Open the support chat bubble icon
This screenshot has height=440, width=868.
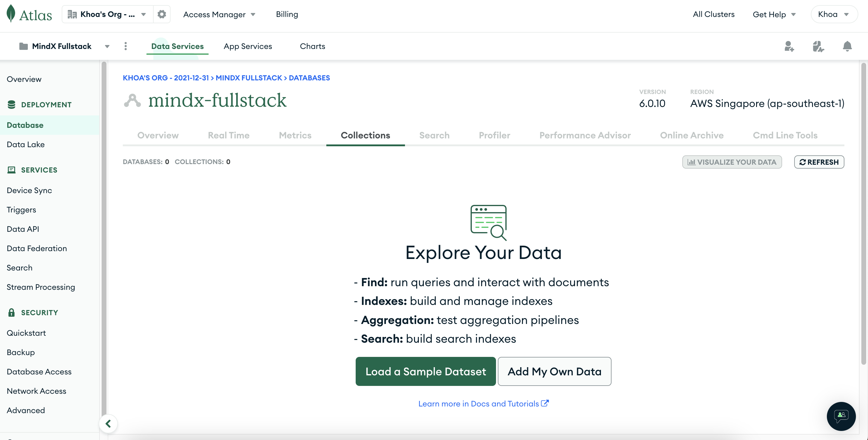coord(841,416)
